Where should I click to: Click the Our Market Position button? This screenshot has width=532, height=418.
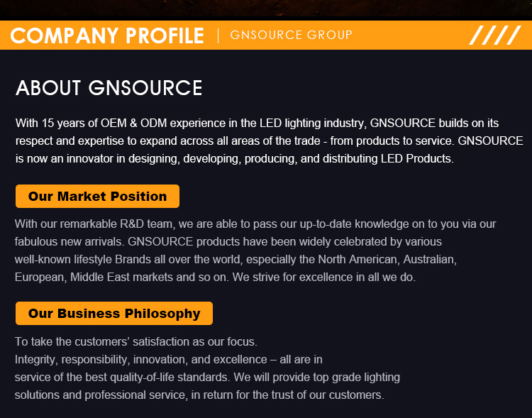click(97, 197)
